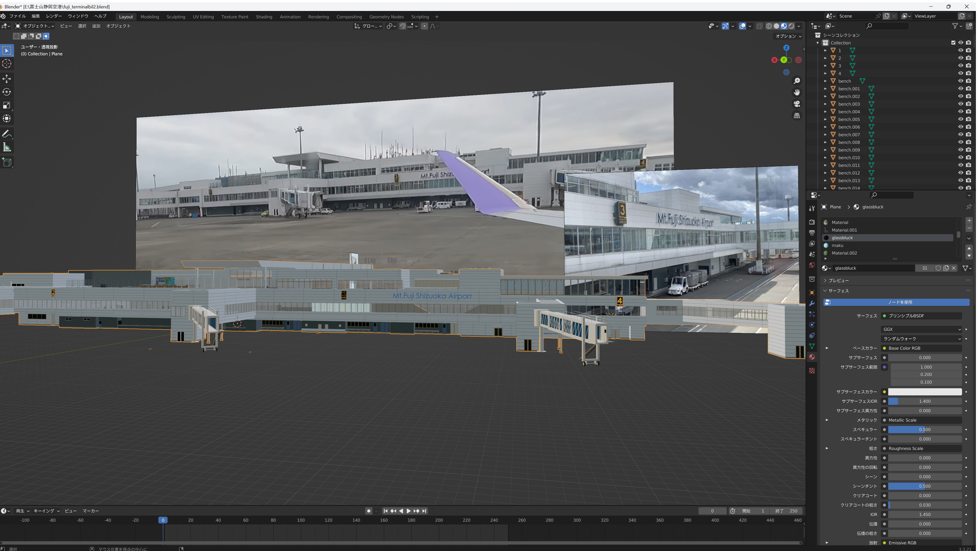Screen dimensions: 980x551
Task: Remove the material slot with minus
Action: (x=969, y=228)
